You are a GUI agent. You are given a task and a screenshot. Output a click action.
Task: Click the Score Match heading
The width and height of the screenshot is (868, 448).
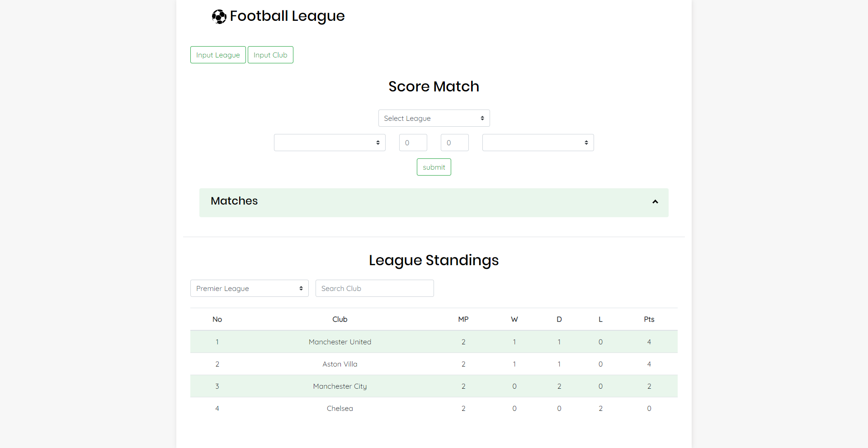tap(433, 86)
